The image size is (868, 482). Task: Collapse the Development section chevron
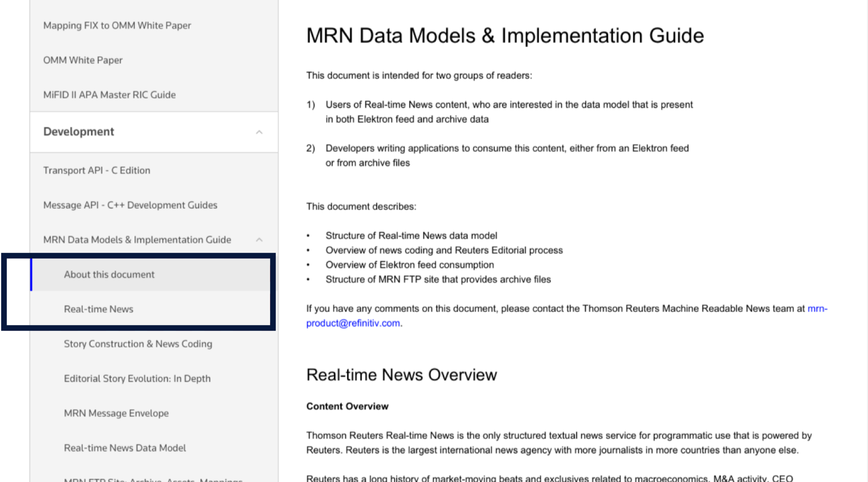259,132
